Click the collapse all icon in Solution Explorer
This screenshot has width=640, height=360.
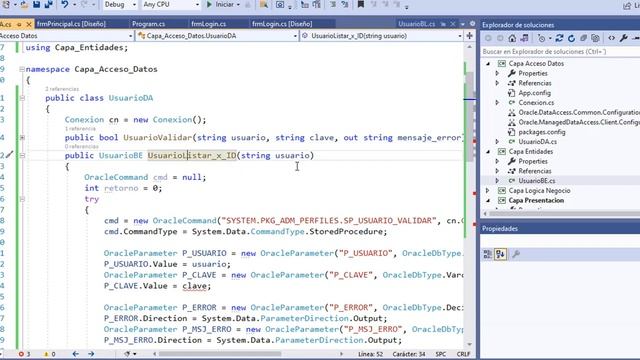(583, 38)
